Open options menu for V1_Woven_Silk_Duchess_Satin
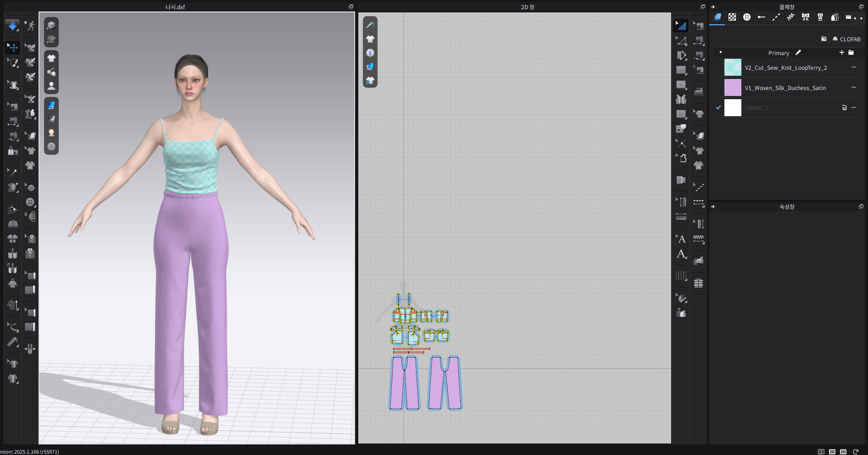Screen dimensions: 868x455 pos(854,88)
